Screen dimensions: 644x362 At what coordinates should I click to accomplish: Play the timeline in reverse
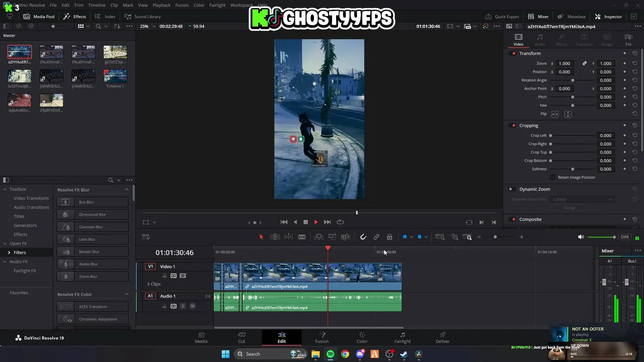(x=295, y=222)
